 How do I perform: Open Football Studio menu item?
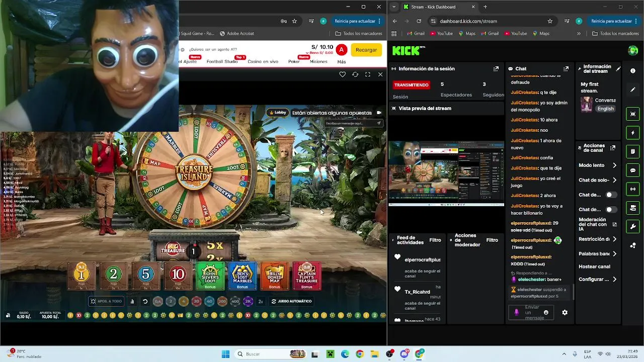pyautogui.click(x=222, y=61)
